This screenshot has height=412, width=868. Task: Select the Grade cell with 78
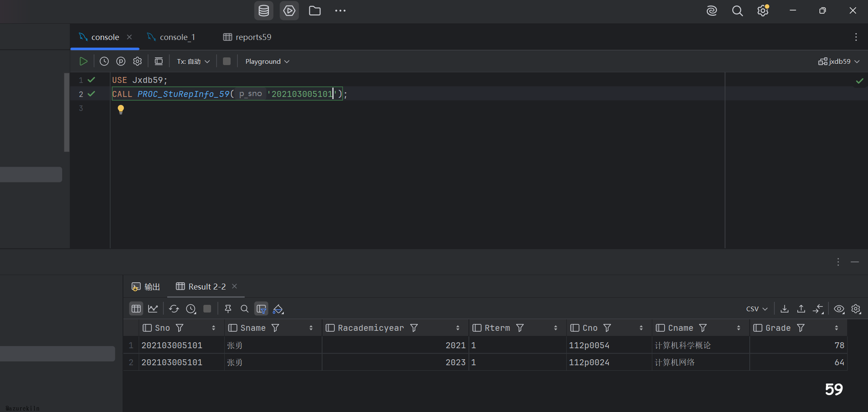pos(798,345)
